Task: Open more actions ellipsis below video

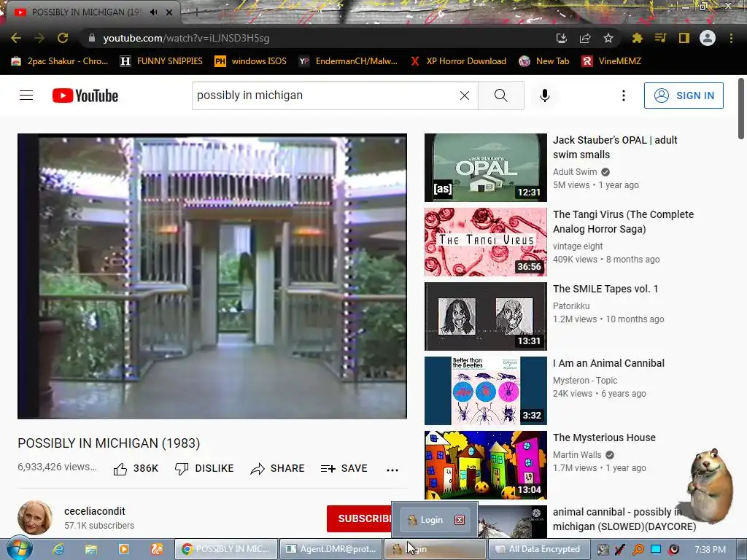Action: coord(392,470)
